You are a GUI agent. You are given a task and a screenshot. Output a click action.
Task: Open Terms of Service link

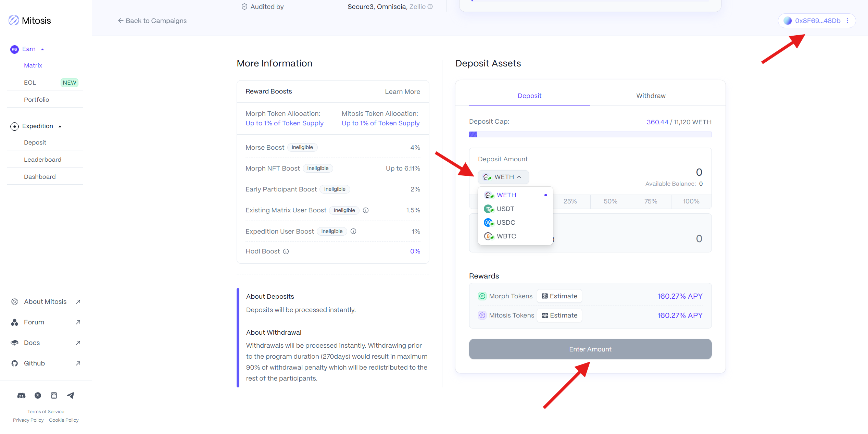coord(46,412)
